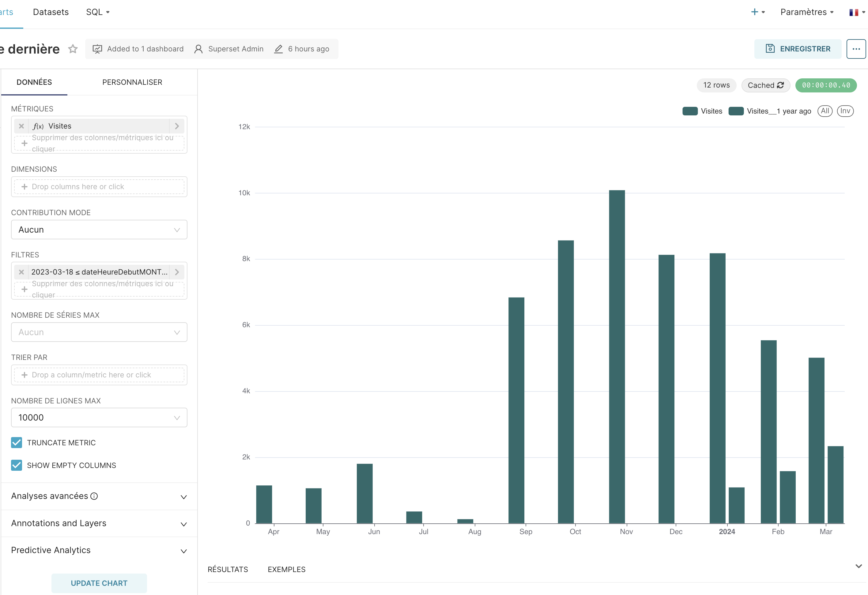The width and height of the screenshot is (868, 595).
Task: Open the Contribution Mode dropdown
Action: (x=99, y=230)
